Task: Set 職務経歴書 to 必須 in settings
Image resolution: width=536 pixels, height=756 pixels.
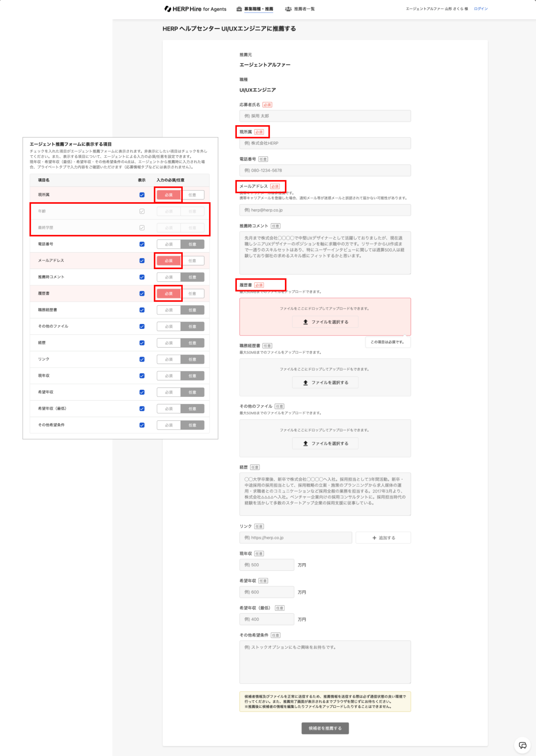Action: 169,310
